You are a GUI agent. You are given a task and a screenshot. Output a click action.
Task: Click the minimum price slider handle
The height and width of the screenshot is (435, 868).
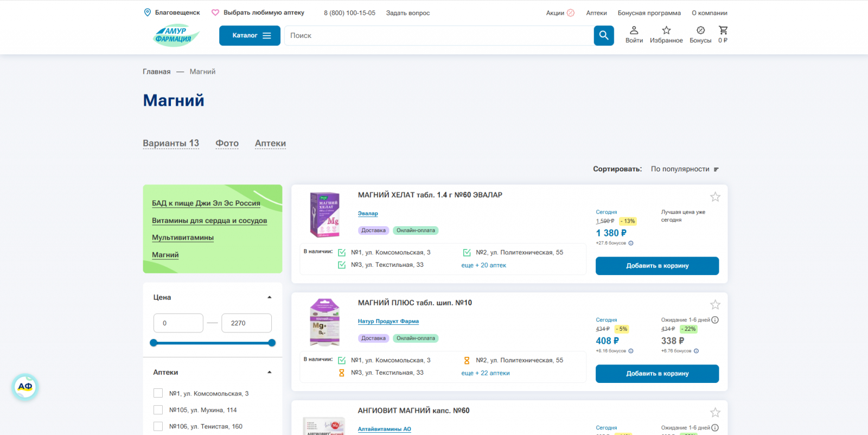coord(154,343)
